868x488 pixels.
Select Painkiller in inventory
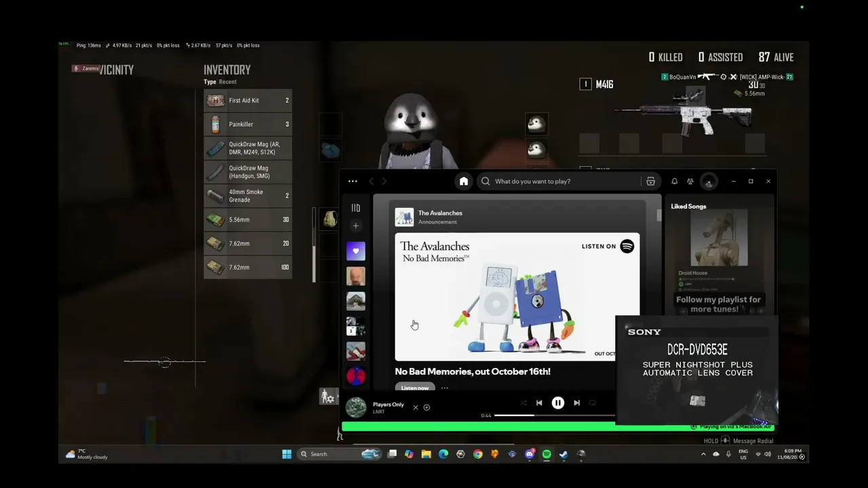pyautogui.click(x=248, y=124)
